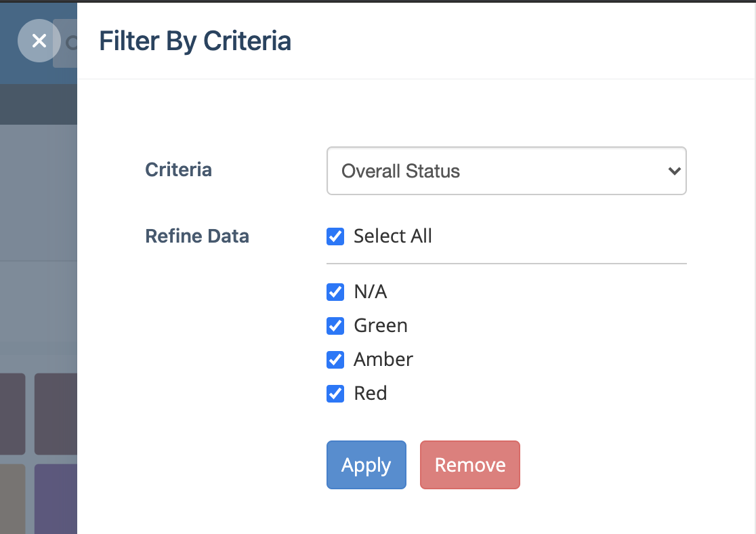756x534 pixels.
Task: Deselect the Amber status checkbox
Action: tap(335, 360)
